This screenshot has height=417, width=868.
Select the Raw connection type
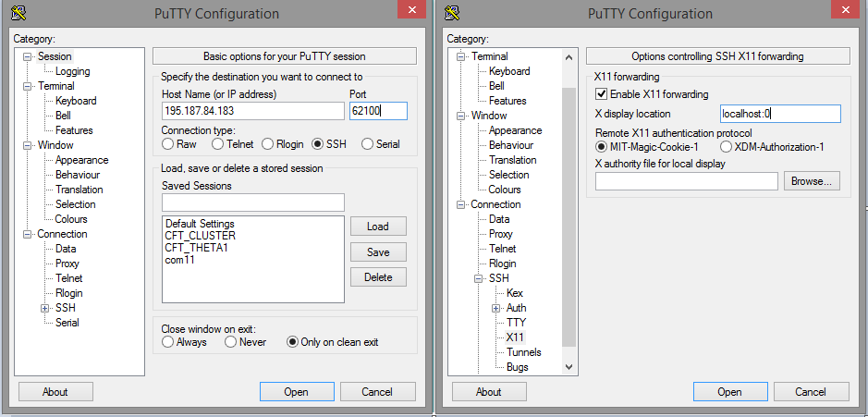tap(167, 144)
